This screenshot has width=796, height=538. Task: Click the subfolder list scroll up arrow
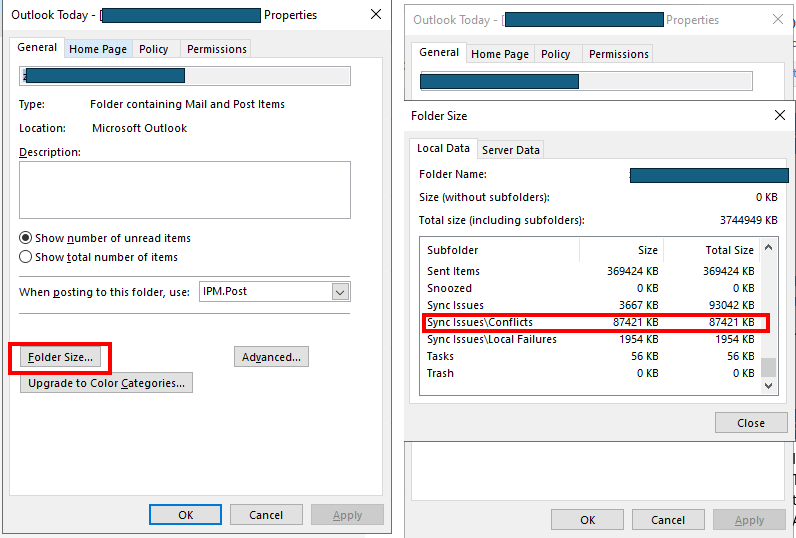click(x=769, y=247)
